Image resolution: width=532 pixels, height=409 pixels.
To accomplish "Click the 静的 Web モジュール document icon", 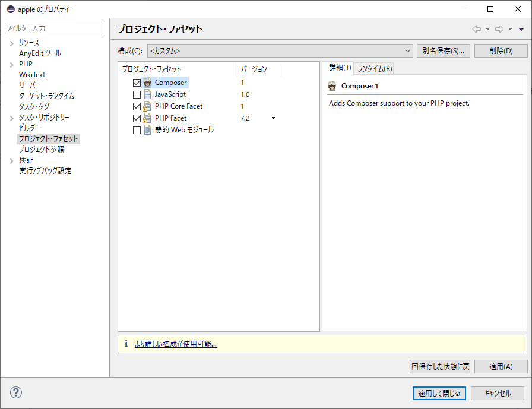I will point(147,130).
